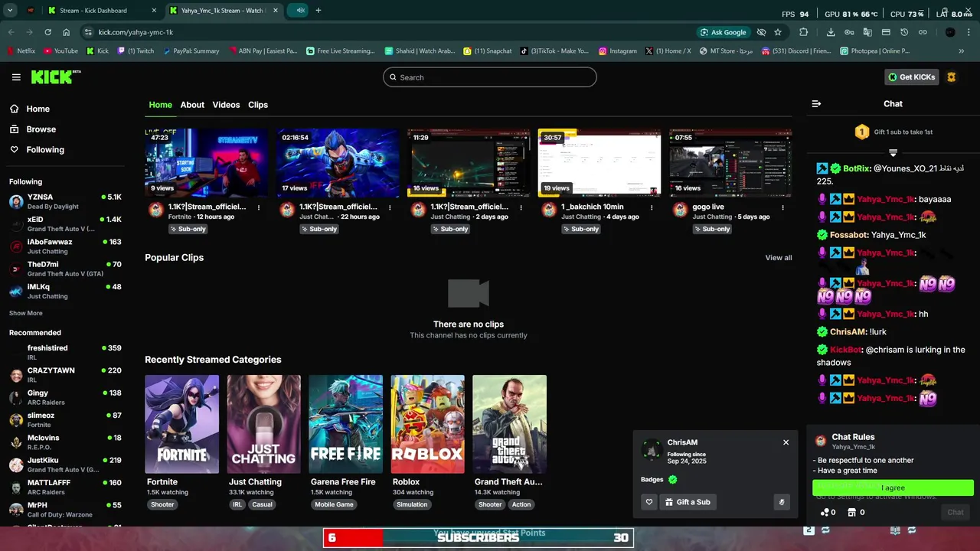Click the Chrome reload page button
Viewport: 980px width, 551px height.
click(47, 32)
